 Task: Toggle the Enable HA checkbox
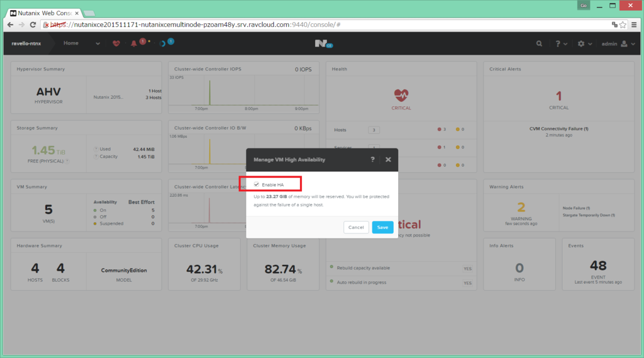click(x=257, y=184)
